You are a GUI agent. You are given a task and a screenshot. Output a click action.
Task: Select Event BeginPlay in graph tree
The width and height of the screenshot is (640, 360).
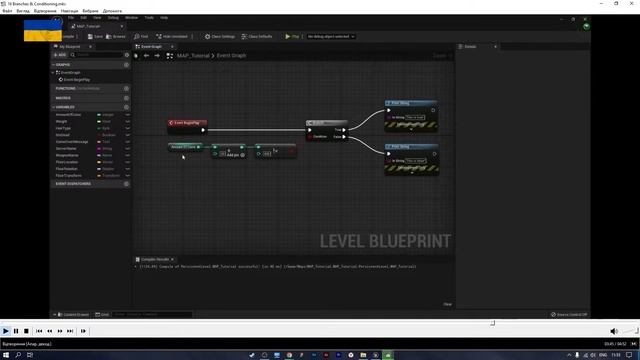pos(74,80)
